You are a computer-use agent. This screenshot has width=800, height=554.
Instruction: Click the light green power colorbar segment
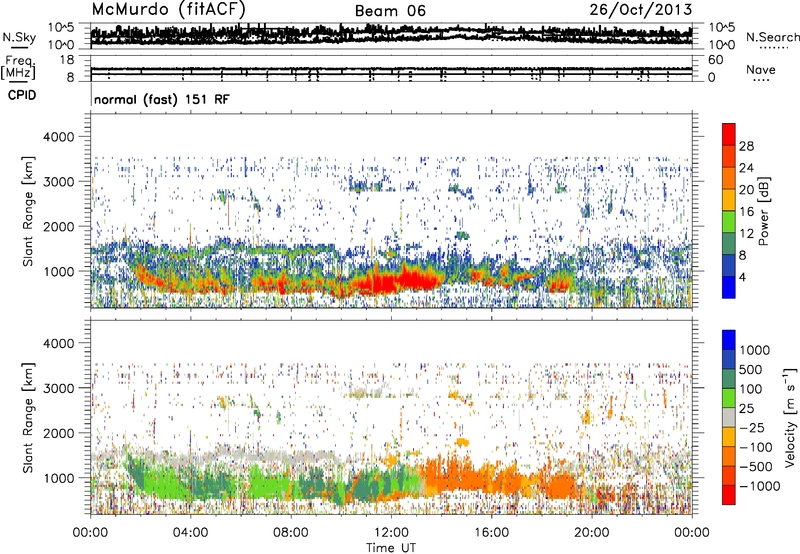tap(729, 221)
